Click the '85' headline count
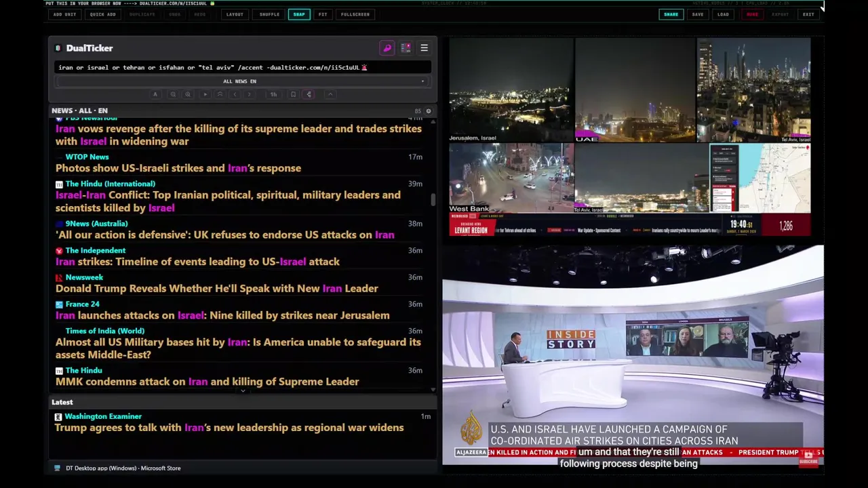 [x=418, y=111]
